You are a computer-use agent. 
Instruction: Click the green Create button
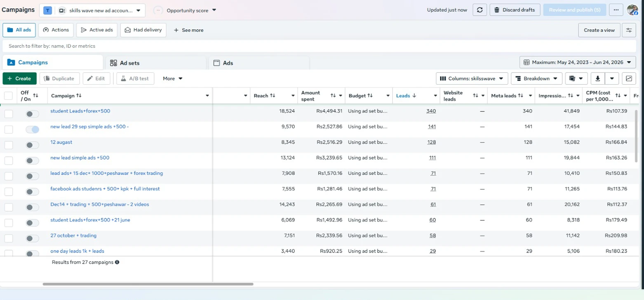tap(19, 78)
